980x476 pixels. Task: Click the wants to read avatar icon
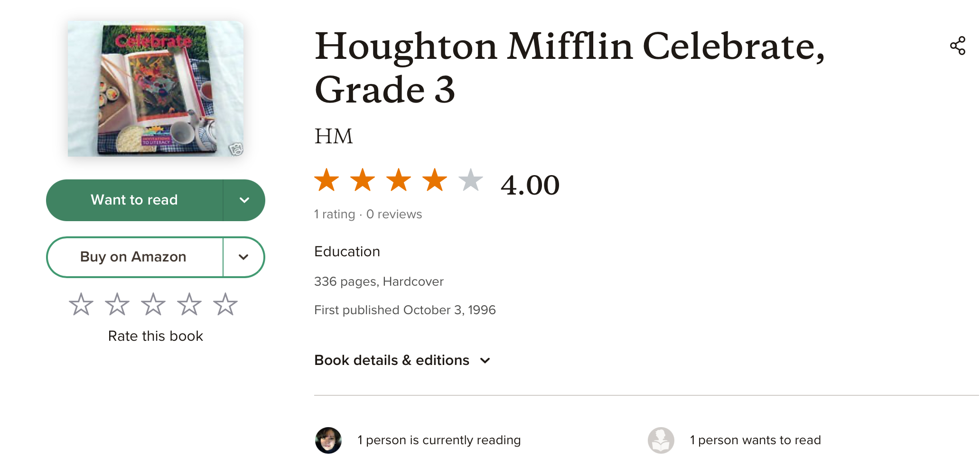[661, 440]
